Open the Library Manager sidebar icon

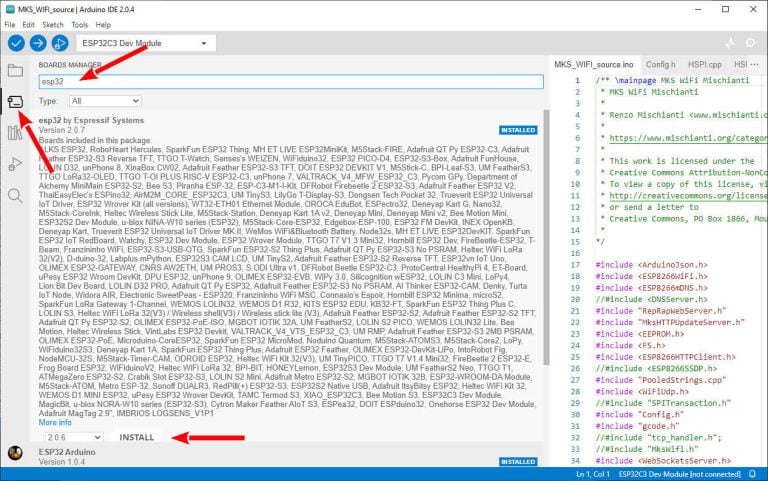point(15,132)
